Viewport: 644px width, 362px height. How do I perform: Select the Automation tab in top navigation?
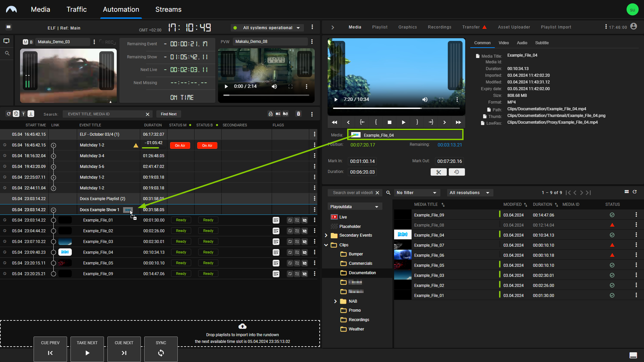click(x=121, y=9)
